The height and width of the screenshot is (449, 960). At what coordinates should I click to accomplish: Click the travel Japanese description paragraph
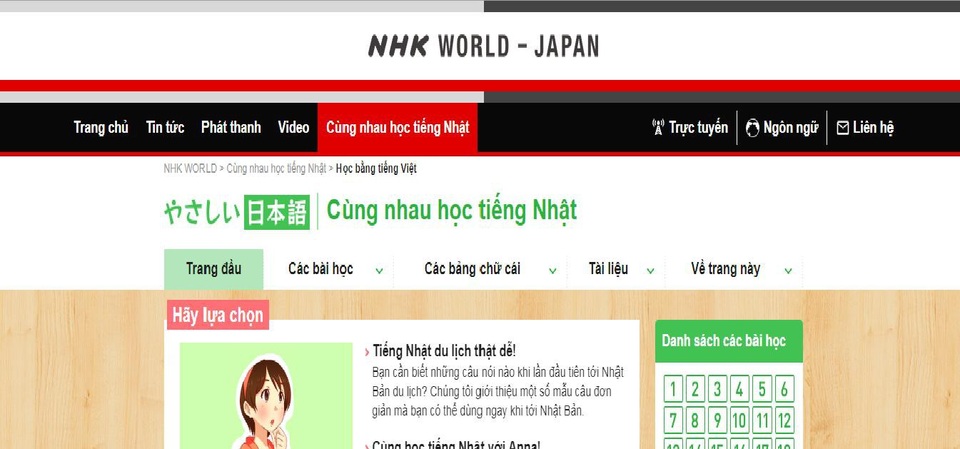click(498, 391)
